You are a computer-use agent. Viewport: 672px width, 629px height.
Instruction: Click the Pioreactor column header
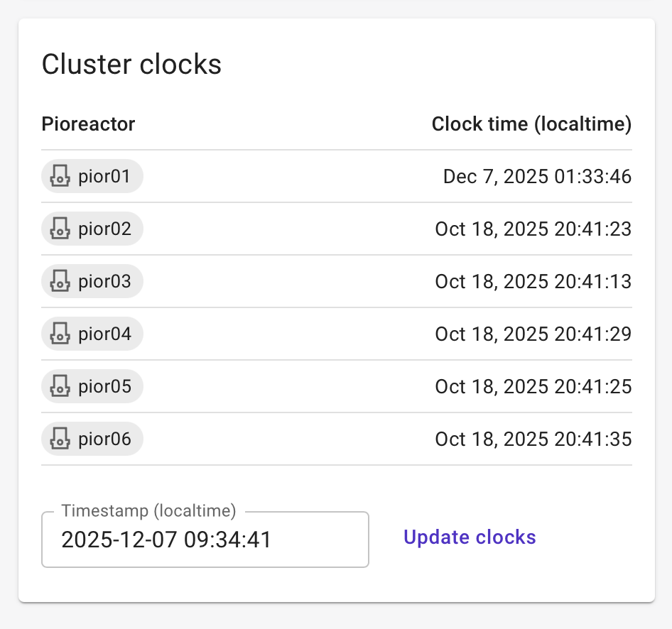[x=88, y=124]
